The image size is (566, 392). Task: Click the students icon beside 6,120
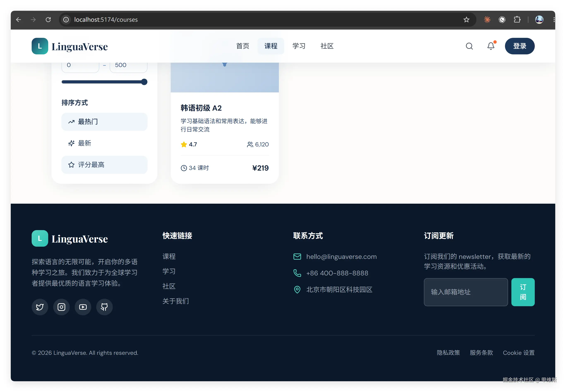point(250,145)
